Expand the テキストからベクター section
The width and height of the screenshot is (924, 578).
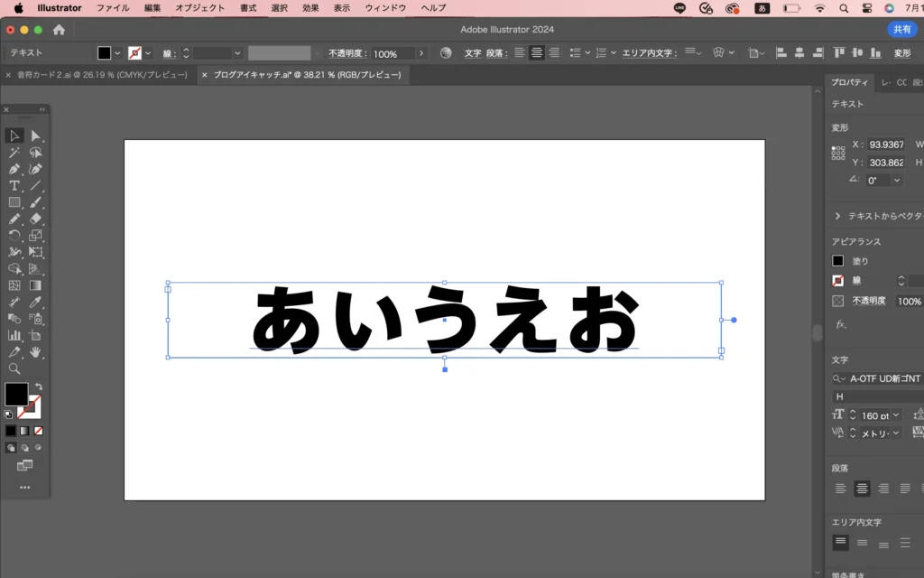pyautogui.click(x=837, y=216)
